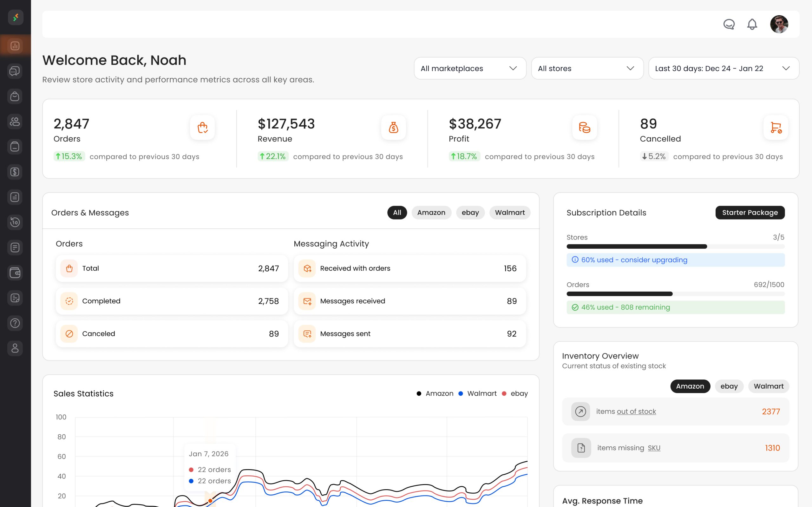Click the out of stock link
Viewport: 812px width, 507px height.
point(636,412)
